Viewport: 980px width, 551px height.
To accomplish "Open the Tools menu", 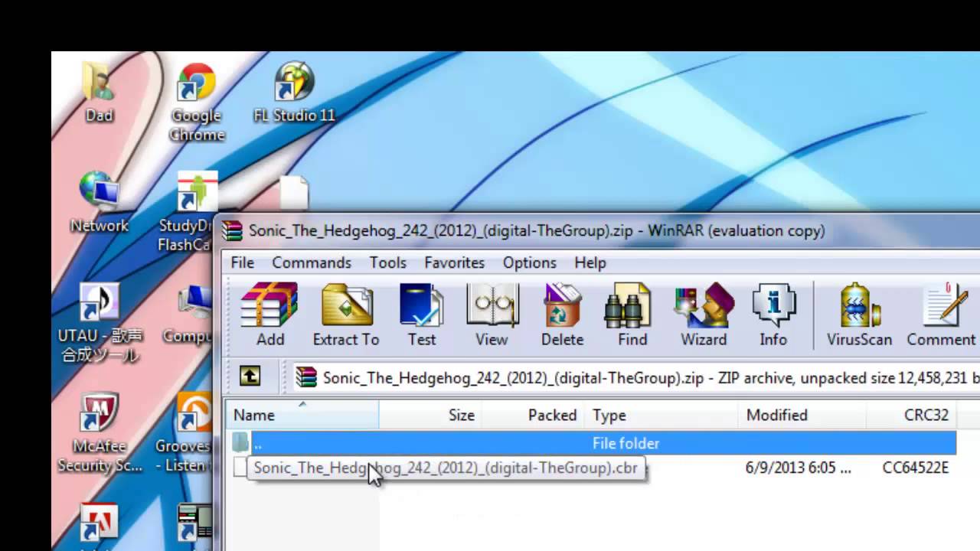I will tap(388, 262).
